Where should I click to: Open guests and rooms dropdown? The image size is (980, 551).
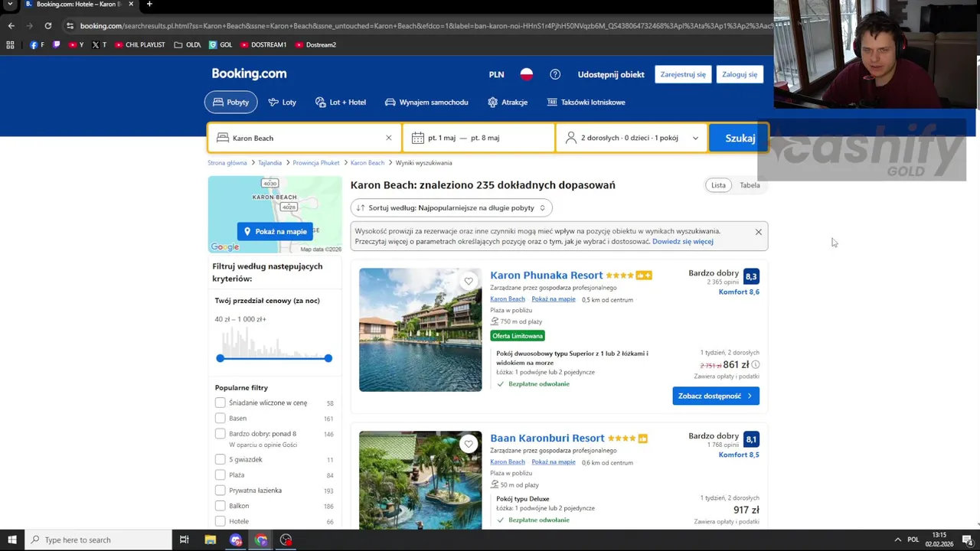coord(632,138)
